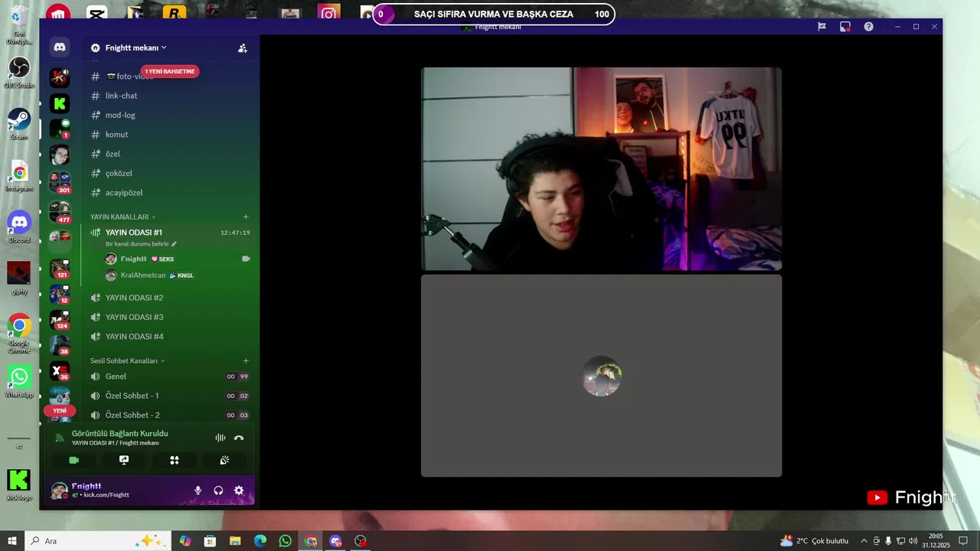Open the komut channel
Image resolution: width=980 pixels, height=551 pixels.
click(x=169, y=135)
